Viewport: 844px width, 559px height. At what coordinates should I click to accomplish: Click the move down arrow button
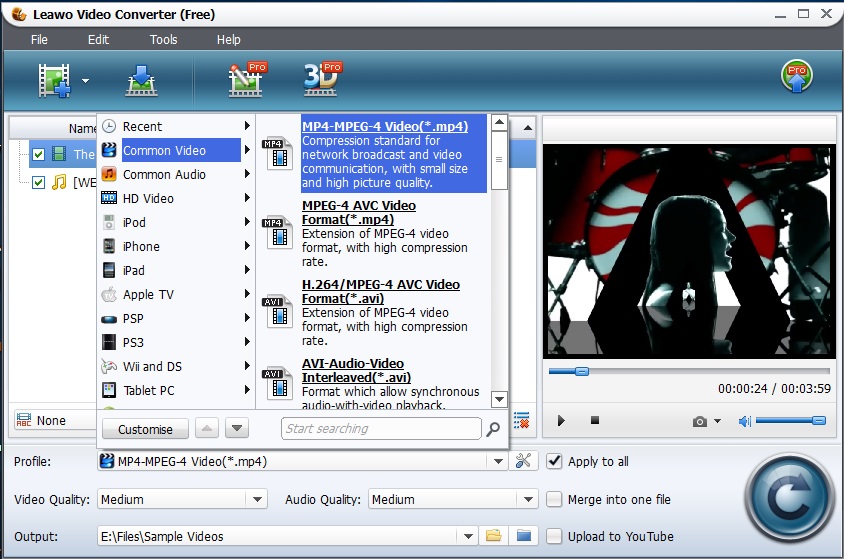coord(237,429)
